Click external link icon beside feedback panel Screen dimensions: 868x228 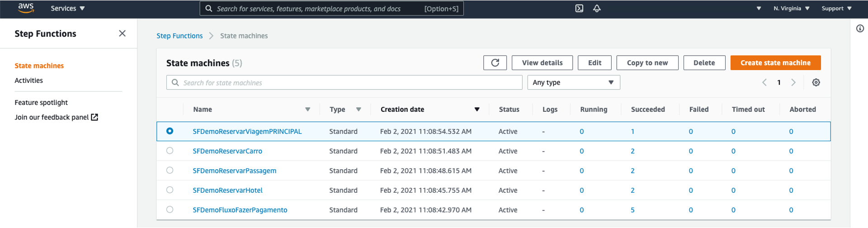click(94, 117)
